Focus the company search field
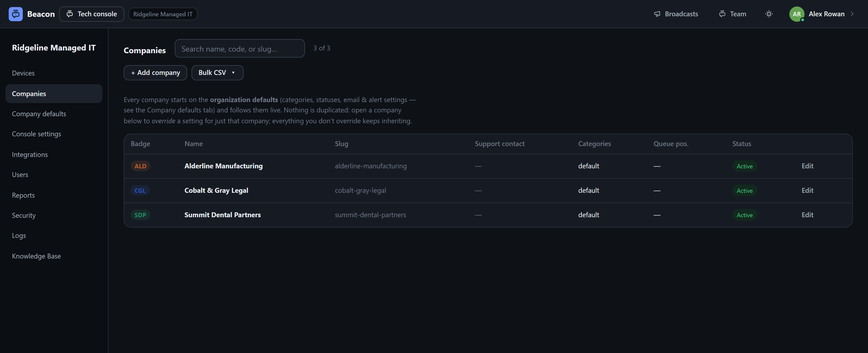 (240, 48)
